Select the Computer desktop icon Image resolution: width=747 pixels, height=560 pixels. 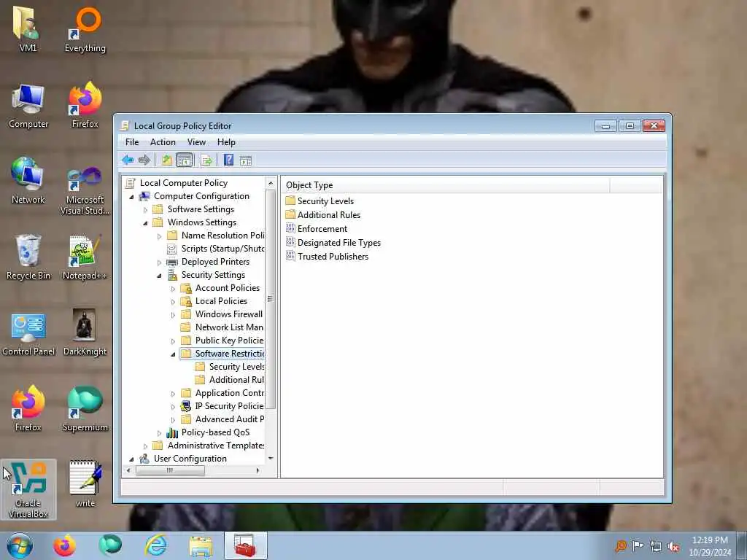point(28,106)
